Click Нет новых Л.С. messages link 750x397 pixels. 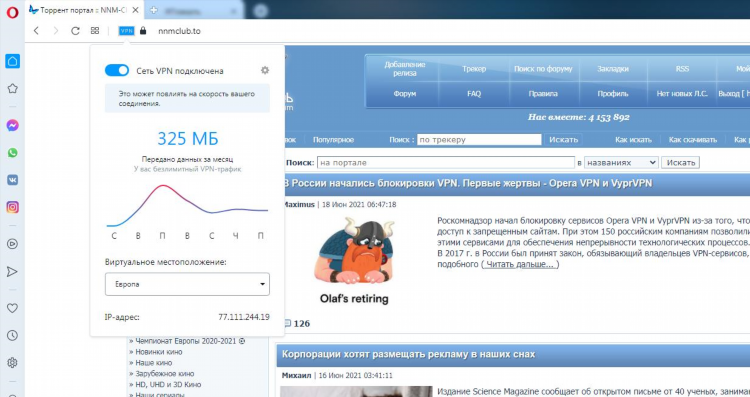(x=682, y=94)
